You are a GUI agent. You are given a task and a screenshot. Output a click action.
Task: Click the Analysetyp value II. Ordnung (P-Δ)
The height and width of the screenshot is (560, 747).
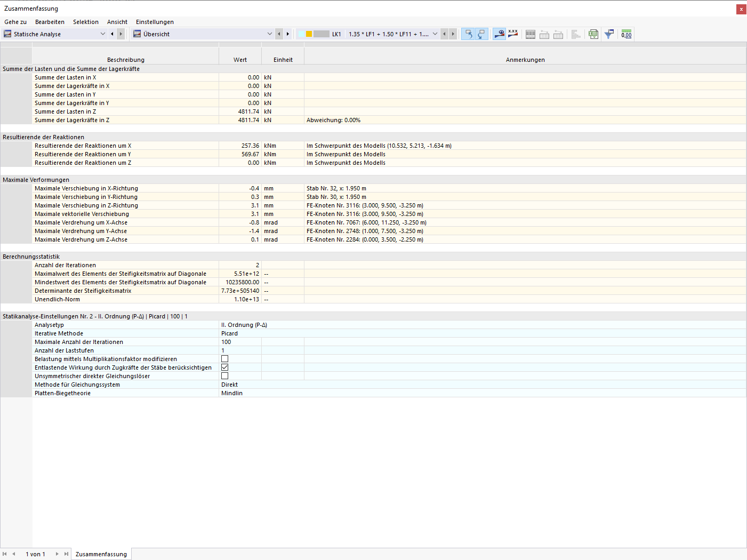244,325
